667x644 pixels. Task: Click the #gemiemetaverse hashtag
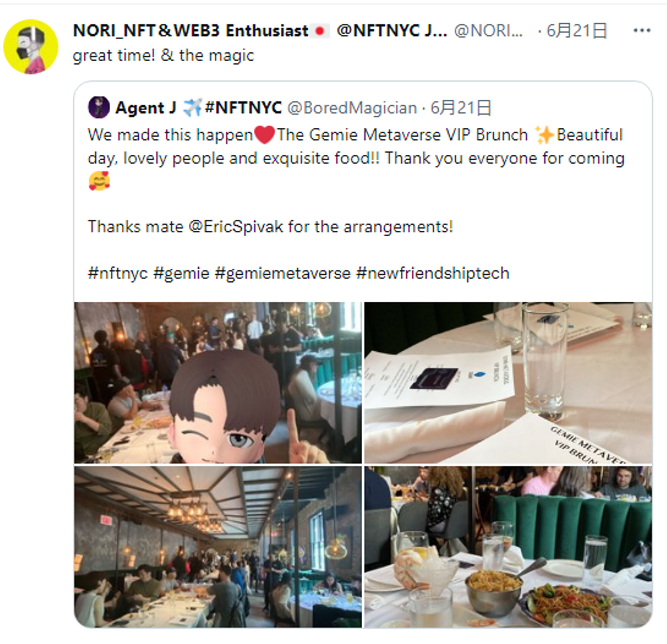(x=283, y=273)
